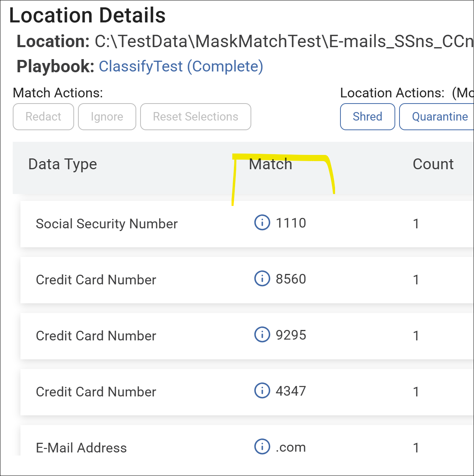The image size is (474, 476).
Task: Sort by the Count column header
Action: [x=433, y=164]
